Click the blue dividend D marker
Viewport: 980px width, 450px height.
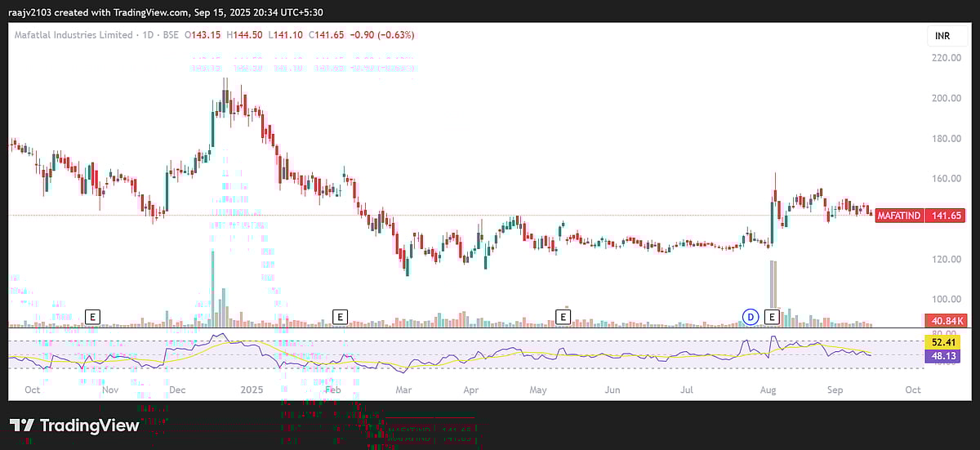[751, 316]
